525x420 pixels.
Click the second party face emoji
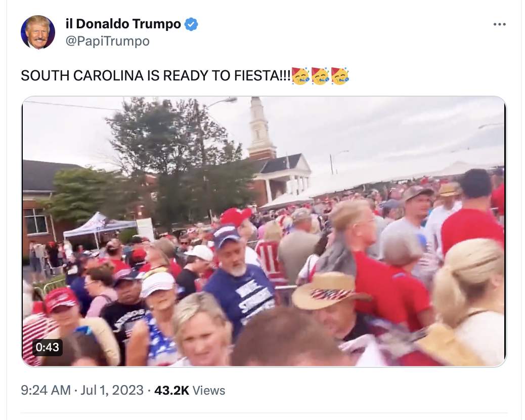tap(320, 76)
